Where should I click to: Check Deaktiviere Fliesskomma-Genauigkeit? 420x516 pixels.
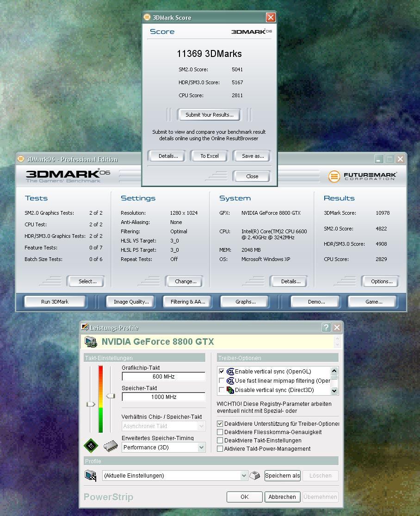(x=220, y=432)
